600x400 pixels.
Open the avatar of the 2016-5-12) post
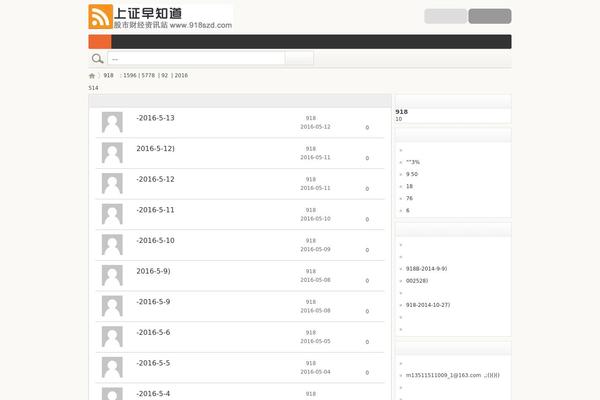tap(112, 153)
